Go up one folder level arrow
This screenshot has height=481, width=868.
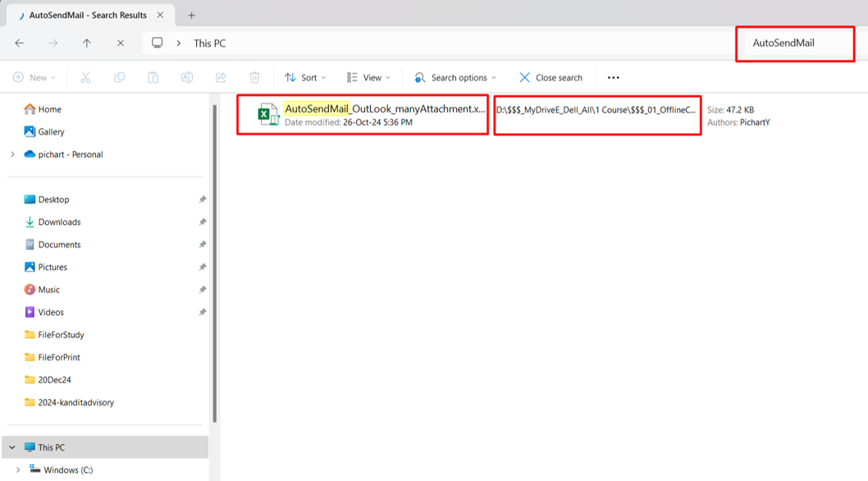point(87,44)
